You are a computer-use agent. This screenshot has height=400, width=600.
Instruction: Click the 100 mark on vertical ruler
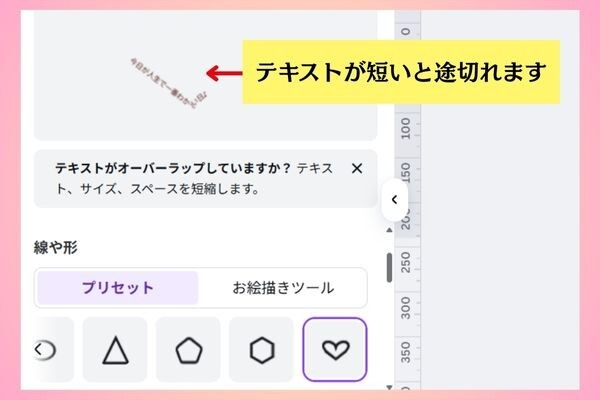tap(406, 129)
